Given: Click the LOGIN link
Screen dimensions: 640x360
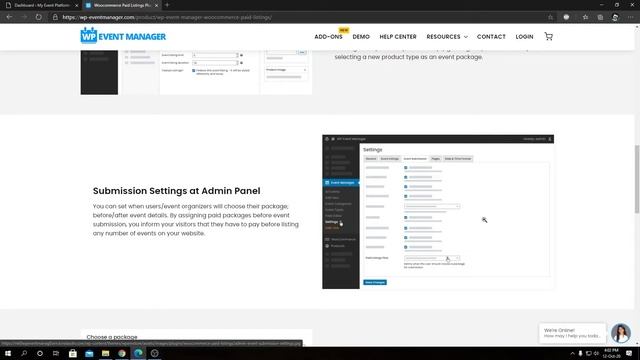Looking at the screenshot, I should coord(524,37).
